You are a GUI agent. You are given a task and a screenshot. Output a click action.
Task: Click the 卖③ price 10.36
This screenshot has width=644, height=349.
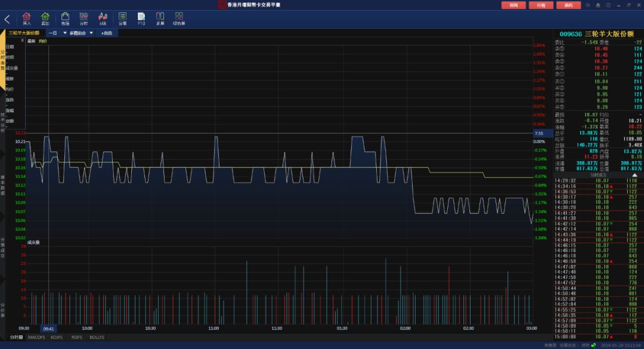point(601,61)
